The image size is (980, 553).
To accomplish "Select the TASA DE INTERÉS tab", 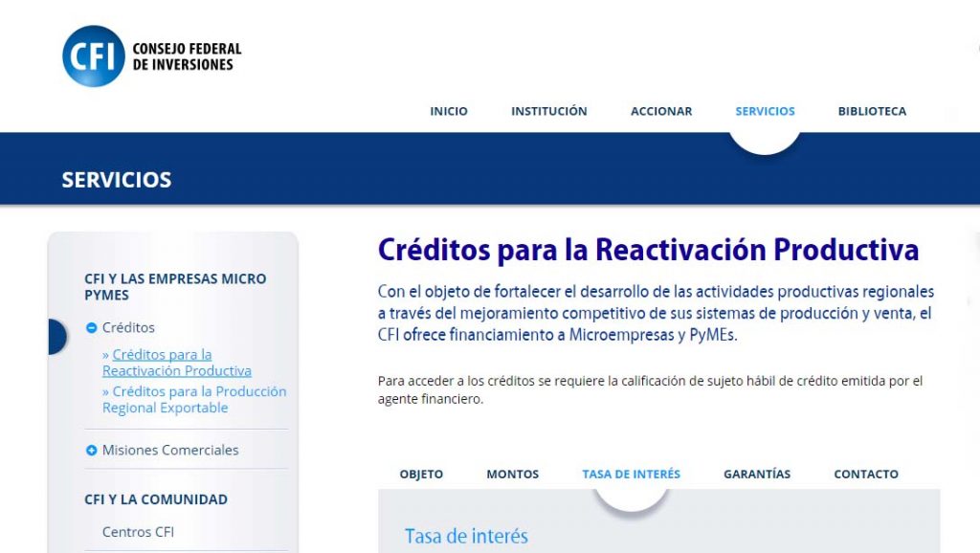I will 632,475.
